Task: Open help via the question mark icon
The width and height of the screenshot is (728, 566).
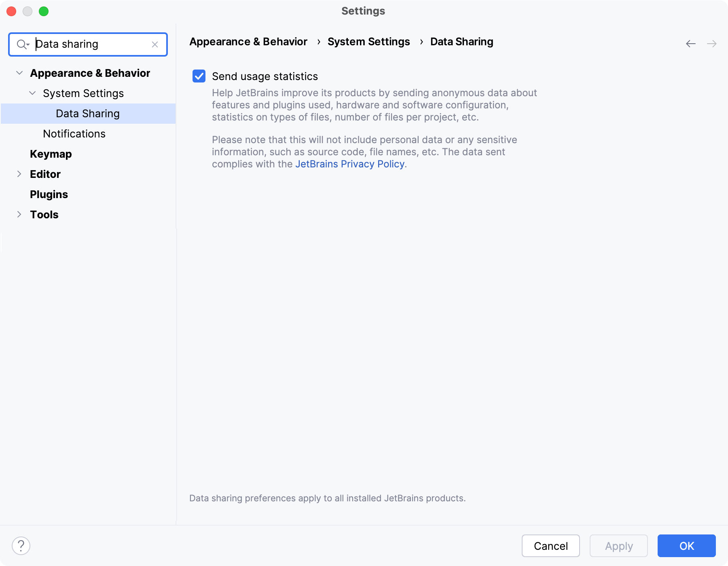Action: [x=21, y=545]
